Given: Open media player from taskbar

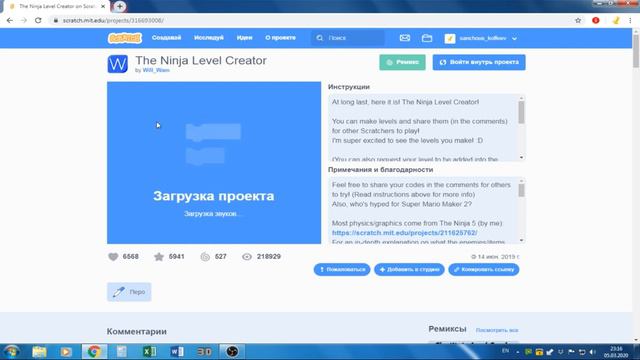Looking at the screenshot, I should [66, 351].
